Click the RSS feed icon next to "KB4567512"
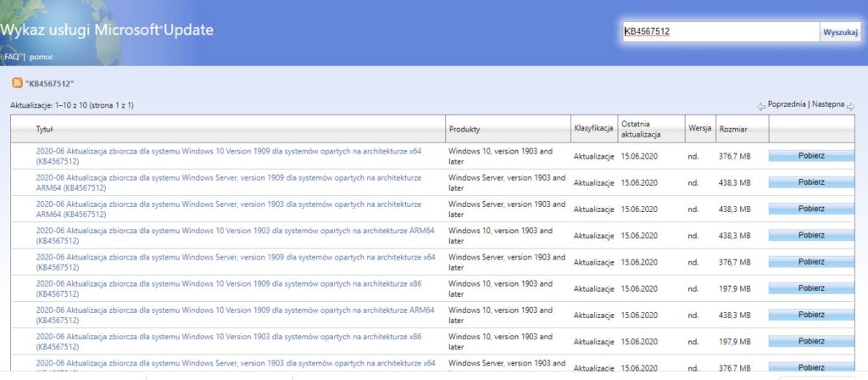The height and width of the screenshot is (380, 868). tap(17, 84)
